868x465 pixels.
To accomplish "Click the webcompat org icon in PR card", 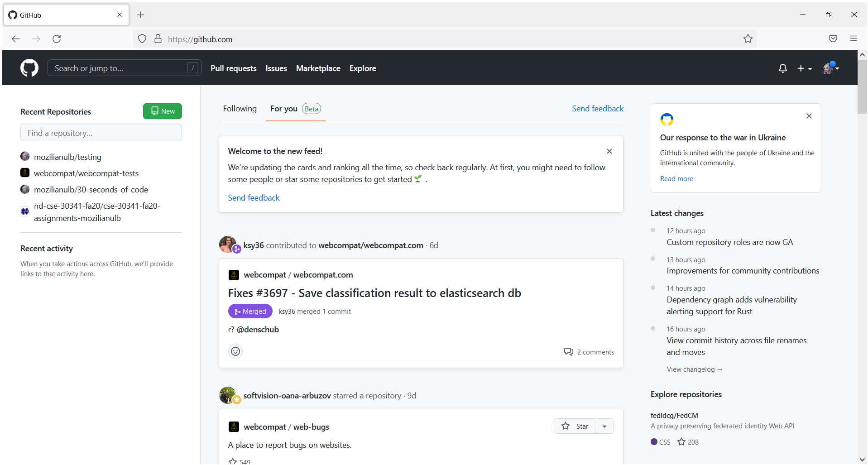I will pyautogui.click(x=234, y=275).
